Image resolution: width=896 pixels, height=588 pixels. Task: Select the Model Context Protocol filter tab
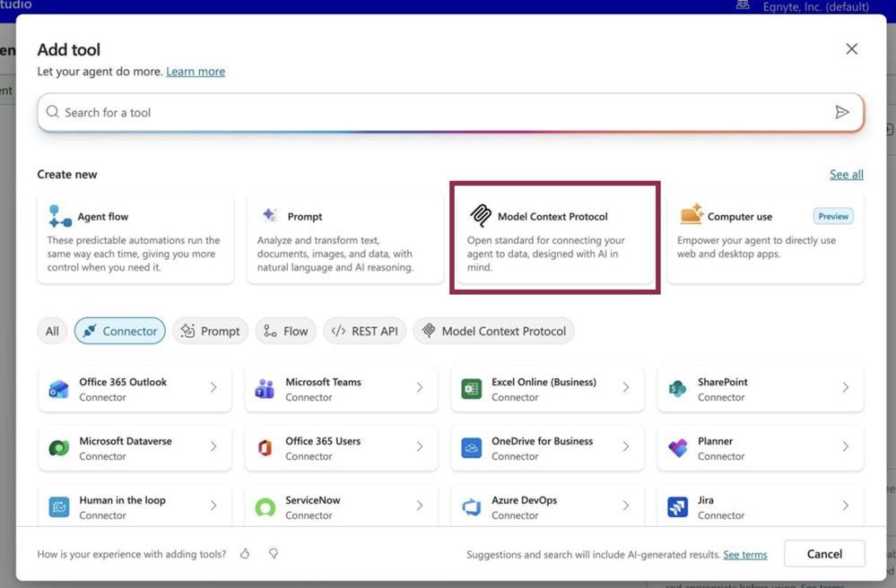pyautogui.click(x=493, y=331)
